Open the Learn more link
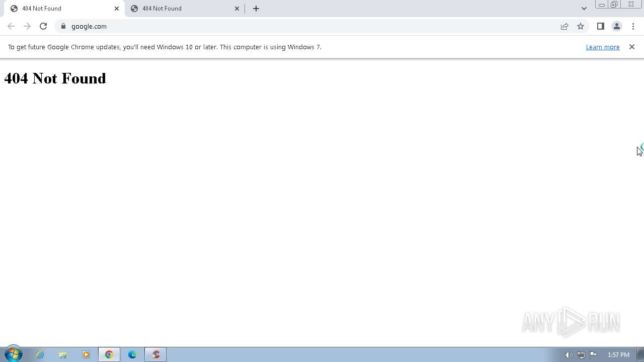Image resolution: width=644 pixels, height=362 pixels. [602, 47]
